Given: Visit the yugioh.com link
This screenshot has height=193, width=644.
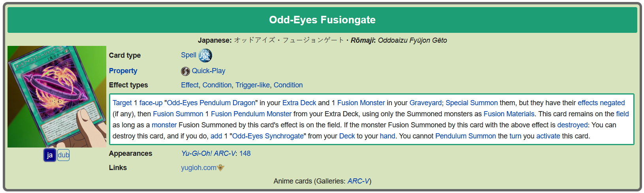Looking at the screenshot, I should tap(199, 168).
